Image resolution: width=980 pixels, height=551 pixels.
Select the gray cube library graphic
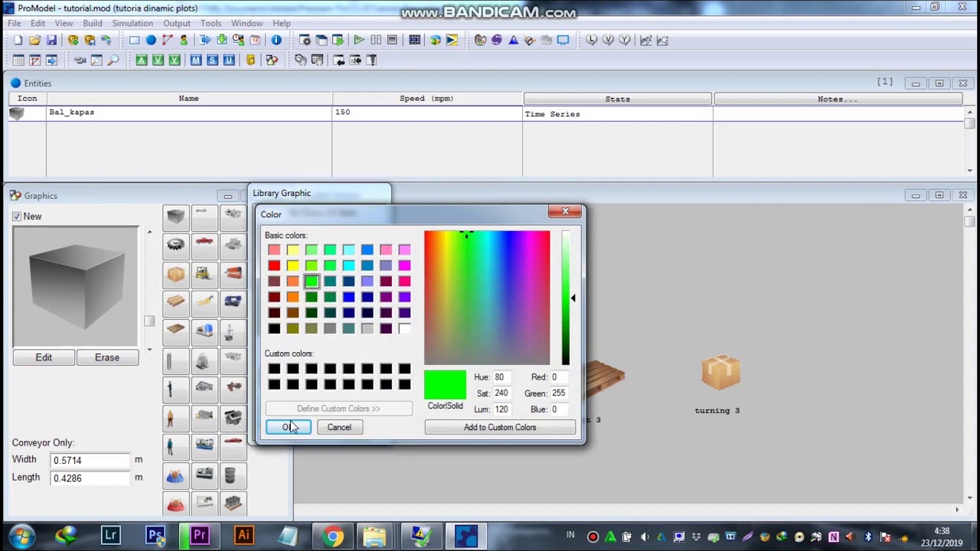pos(175,217)
